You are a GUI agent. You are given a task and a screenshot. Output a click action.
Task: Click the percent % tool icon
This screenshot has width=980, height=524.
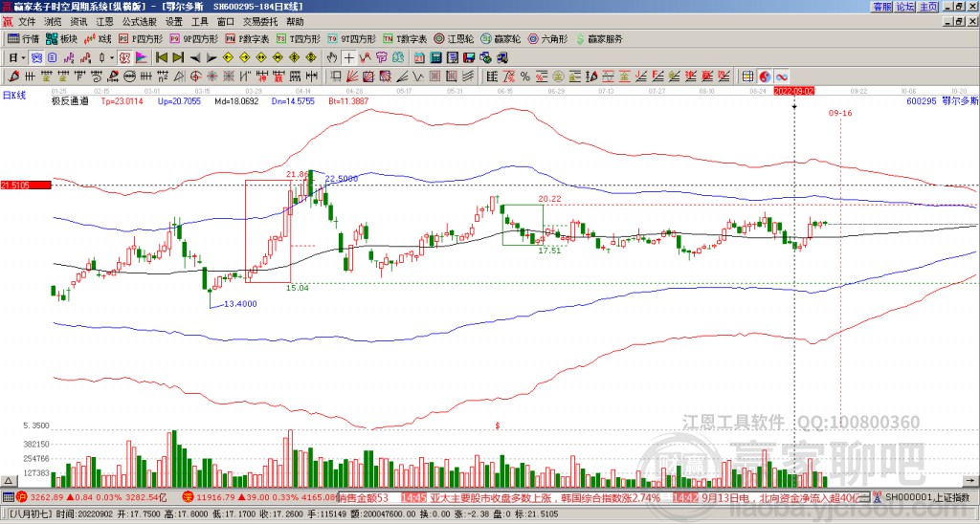point(525,76)
